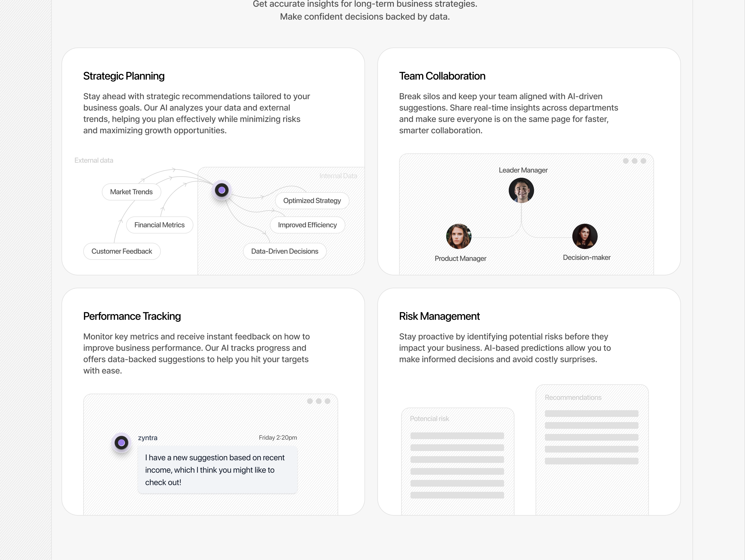Click the Customer Feedback tag

[121, 251]
